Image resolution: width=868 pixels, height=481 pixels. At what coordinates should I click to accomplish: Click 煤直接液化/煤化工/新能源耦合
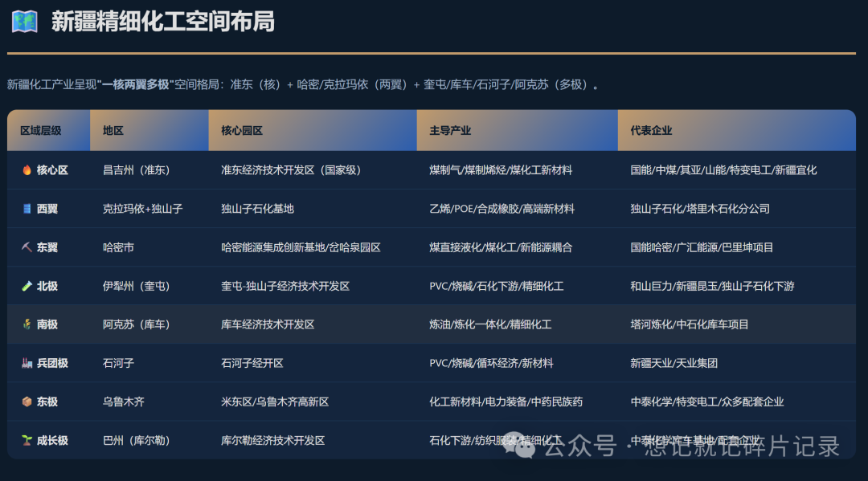(x=501, y=247)
